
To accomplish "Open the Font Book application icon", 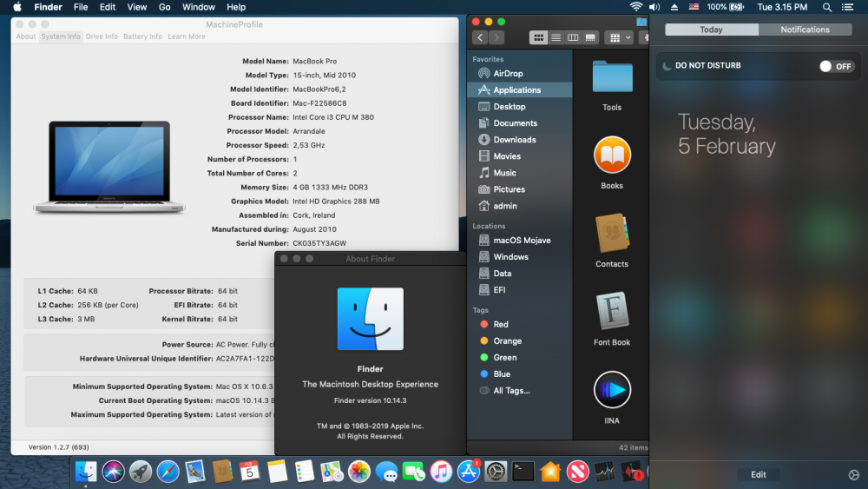I will coord(612,311).
